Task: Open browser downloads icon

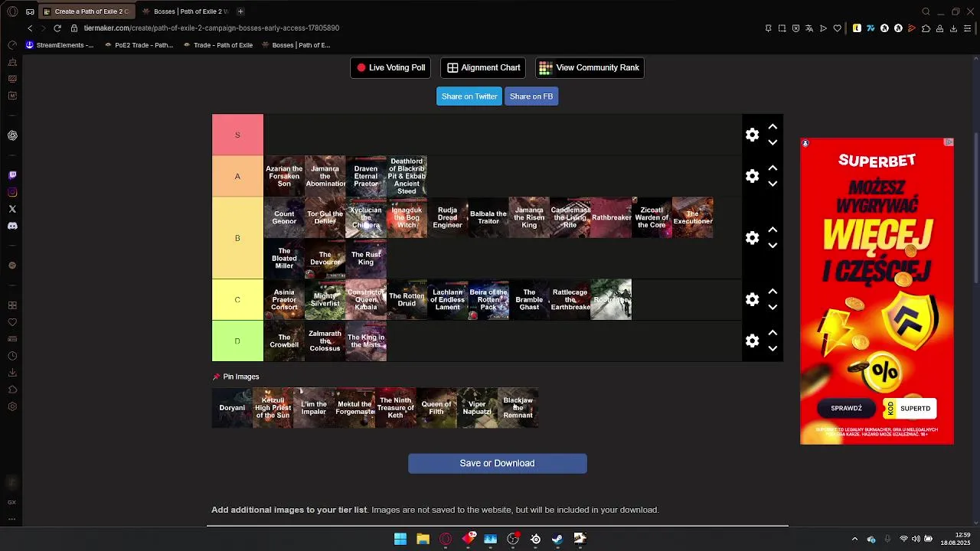Action: pos(953,28)
